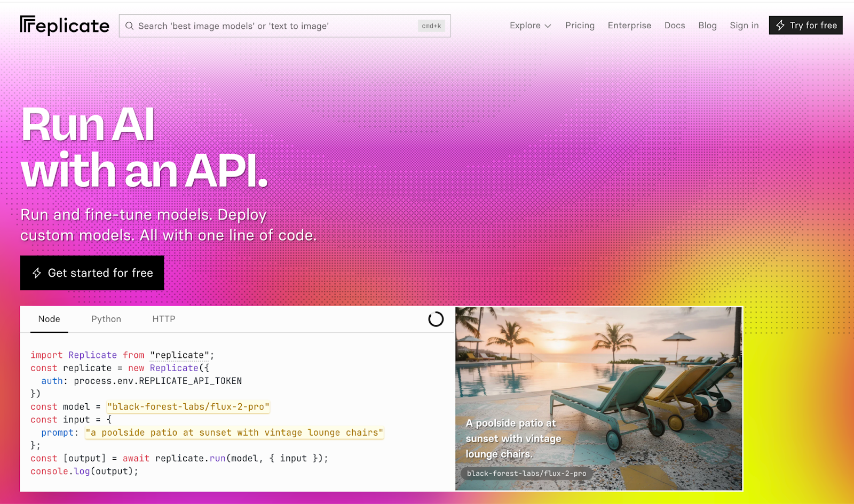This screenshot has width=854, height=504.
Task: Click the loading spinner above the code panel
Action: pyautogui.click(x=436, y=319)
